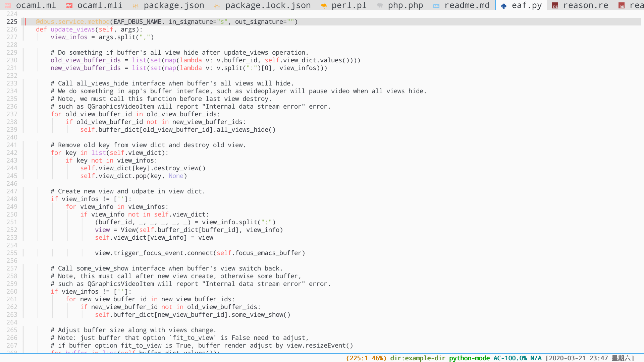
Task: Switch to the package.lock.json tab
Action: pyautogui.click(x=268, y=6)
